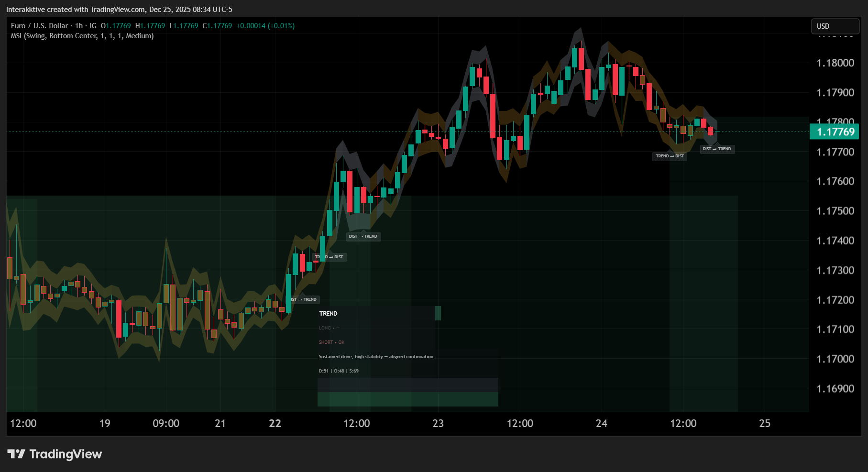Click the D:51 | O:48 | S:69 scores
This screenshot has height=472, width=868.
pyautogui.click(x=339, y=371)
